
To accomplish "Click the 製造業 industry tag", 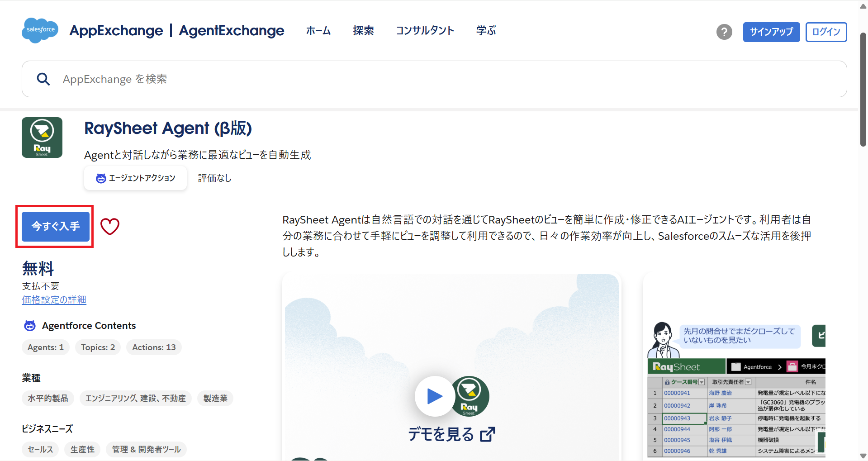I will pos(215,399).
